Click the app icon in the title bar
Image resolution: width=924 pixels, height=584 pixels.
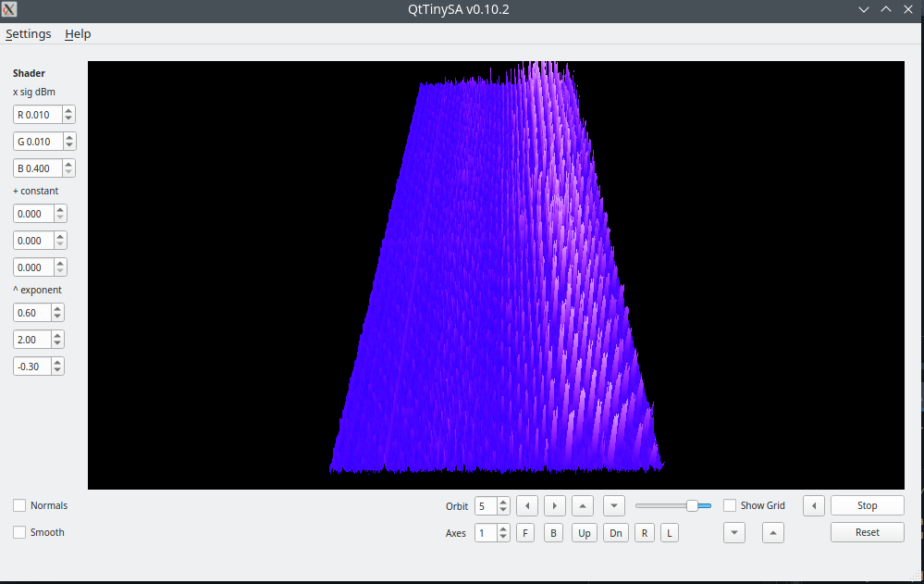[9, 9]
